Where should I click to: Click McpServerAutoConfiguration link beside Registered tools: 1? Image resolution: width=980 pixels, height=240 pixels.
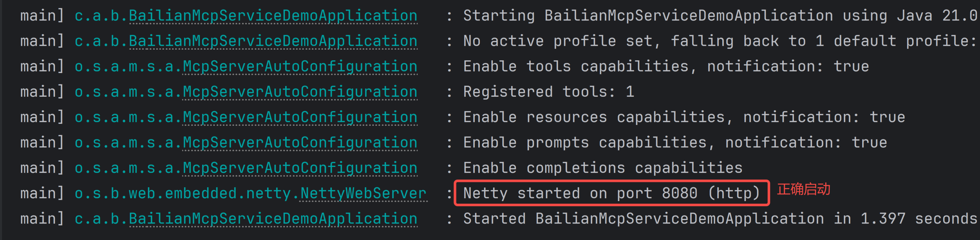(300, 92)
